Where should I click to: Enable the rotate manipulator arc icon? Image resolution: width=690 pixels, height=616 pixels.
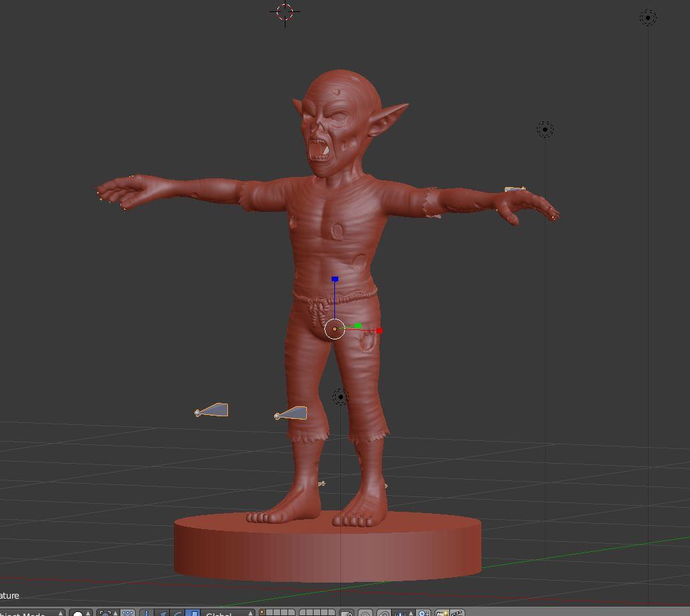click(x=177, y=613)
